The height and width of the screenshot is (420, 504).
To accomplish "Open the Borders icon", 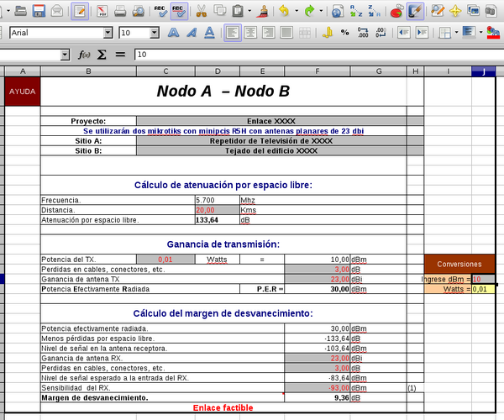I will (445, 33).
